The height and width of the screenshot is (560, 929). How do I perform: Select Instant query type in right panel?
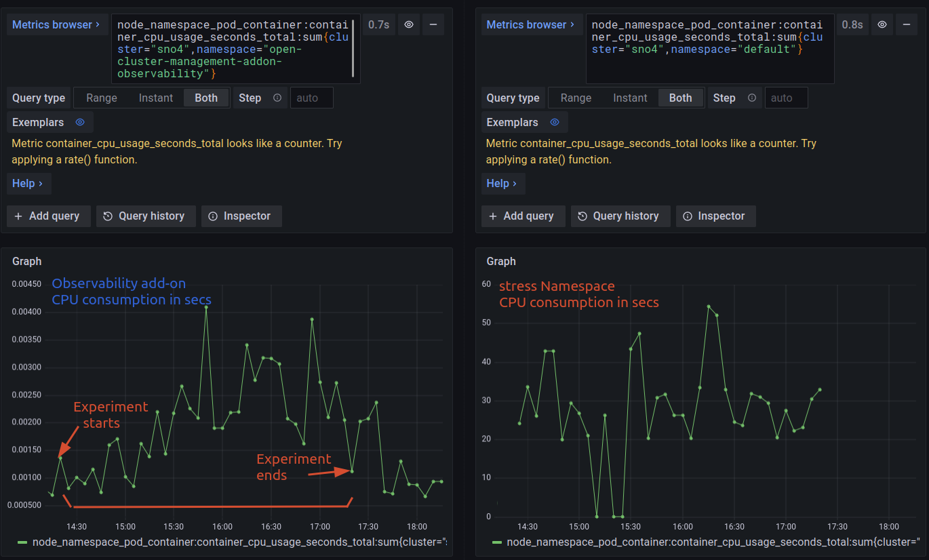coord(630,98)
